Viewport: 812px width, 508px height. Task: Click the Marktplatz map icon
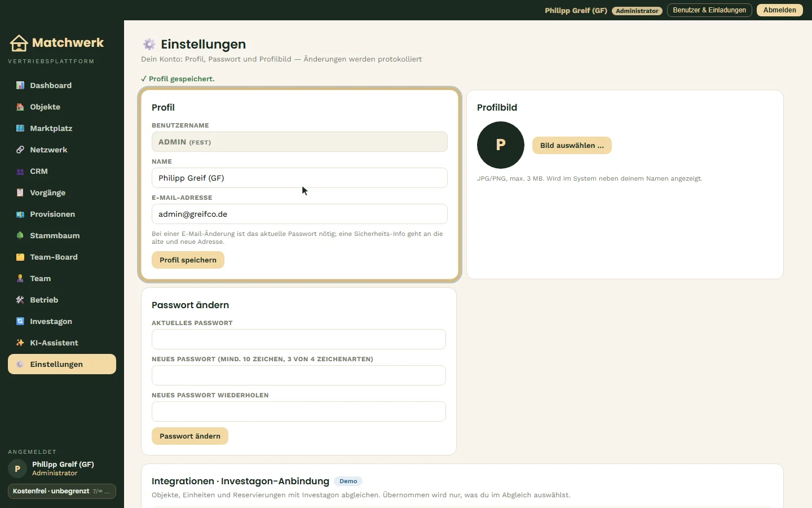tap(20, 128)
